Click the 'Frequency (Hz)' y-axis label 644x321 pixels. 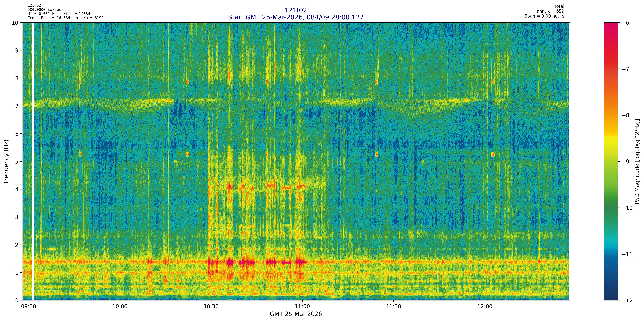pos(6,162)
